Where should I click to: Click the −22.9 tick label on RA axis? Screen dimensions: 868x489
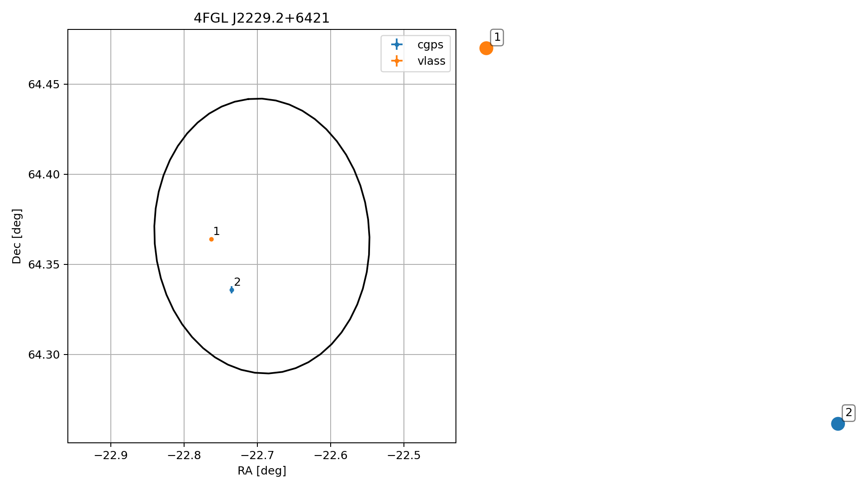pyautogui.click(x=111, y=455)
